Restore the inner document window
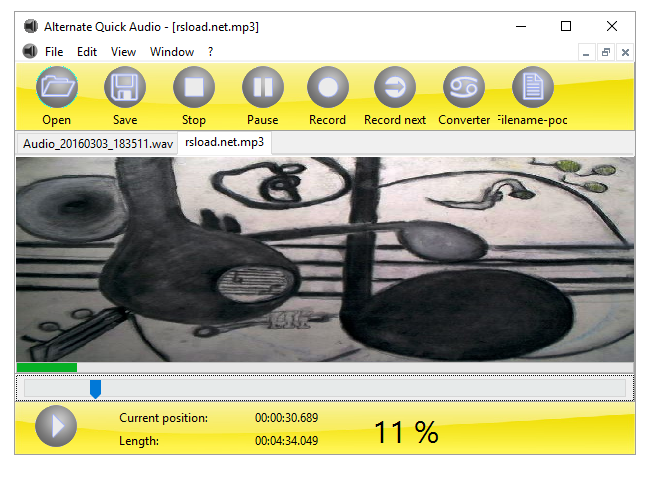Viewport: 660px width, 480px height. tap(606, 53)
